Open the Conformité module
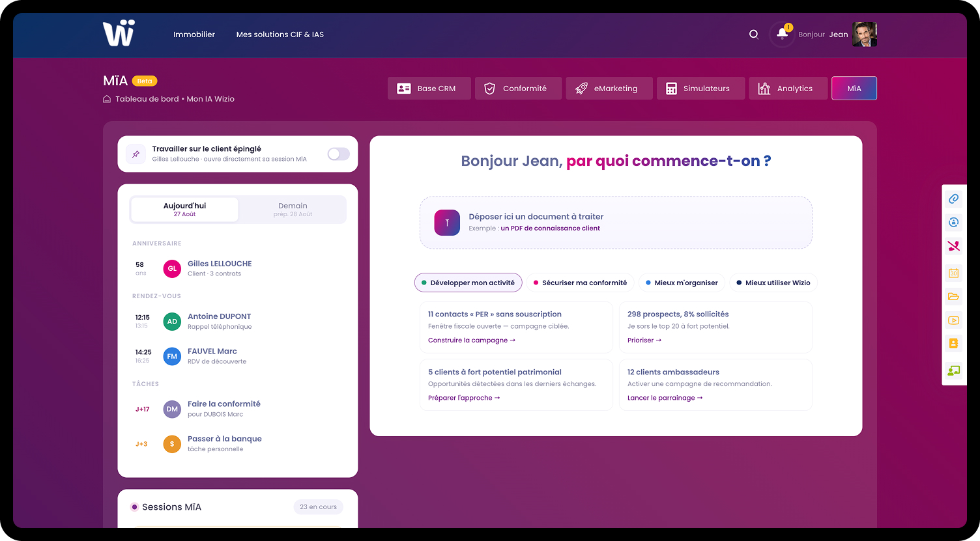980x541 pixels. pyautogui.click(x=518, y=89)
